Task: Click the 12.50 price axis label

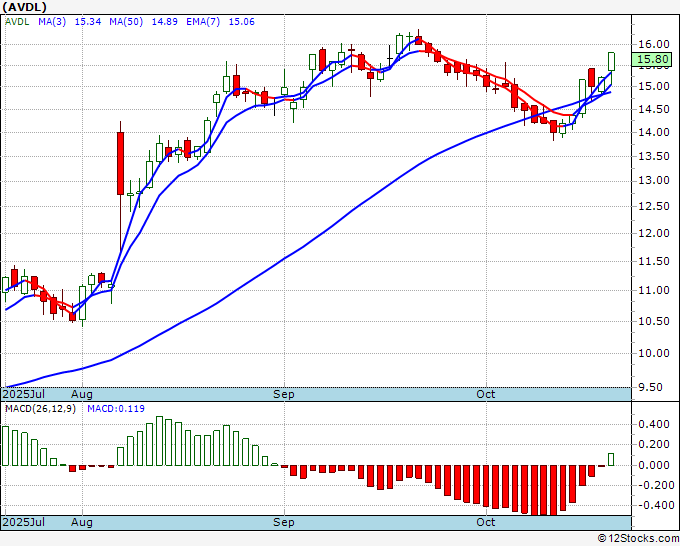Action: [654, 206]
